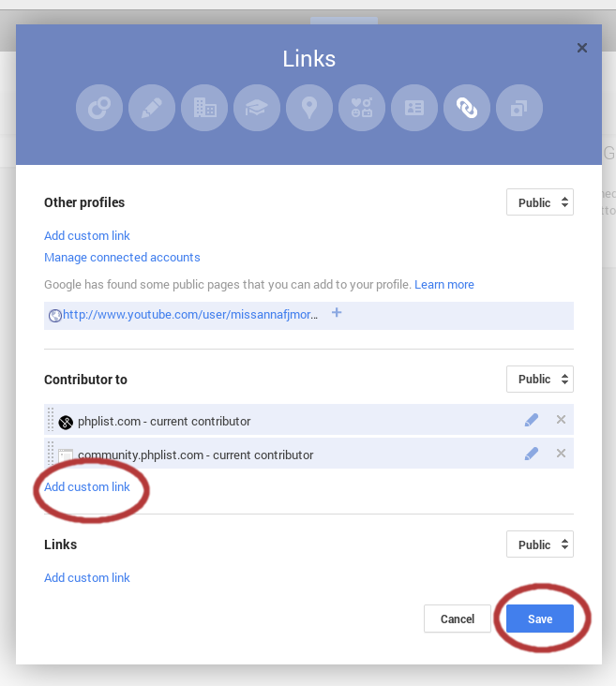Open the Education graduation cap icon
Viewport: 616px width, 686px height.
click(x=257, y=108)
